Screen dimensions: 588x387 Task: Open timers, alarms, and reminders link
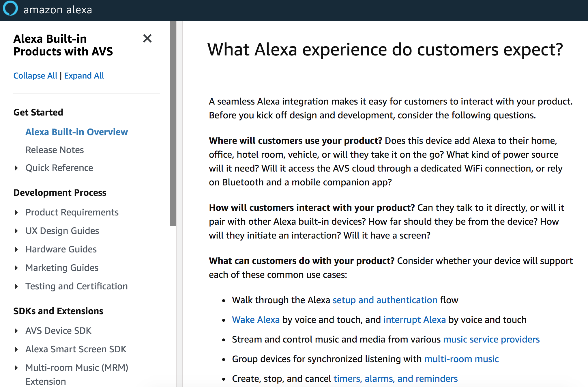tap(395, 379)
